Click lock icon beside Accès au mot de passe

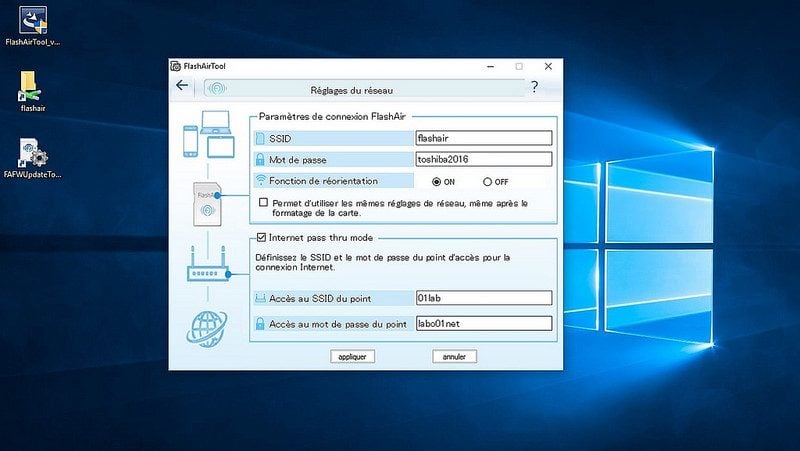tap(260, 323)
